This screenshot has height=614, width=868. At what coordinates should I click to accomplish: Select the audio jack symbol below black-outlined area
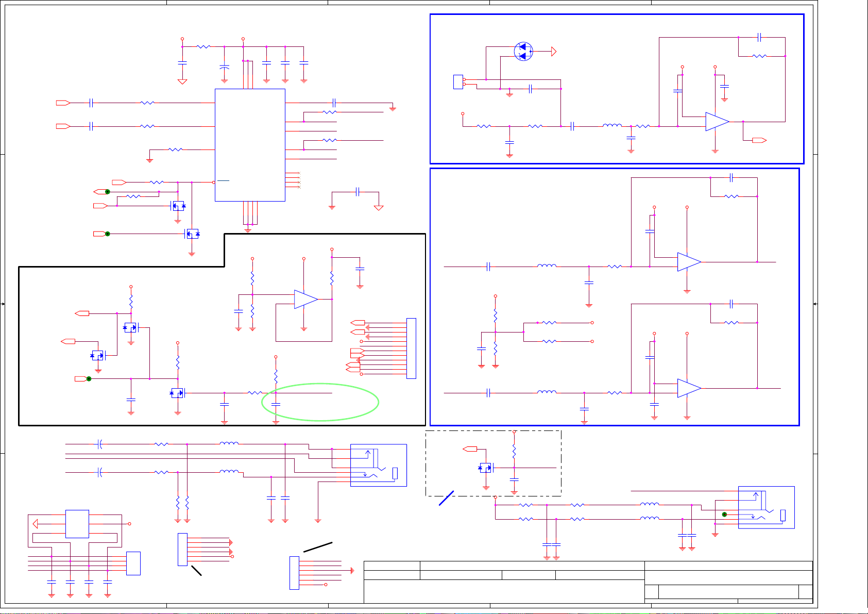click(x=379, y=465)
